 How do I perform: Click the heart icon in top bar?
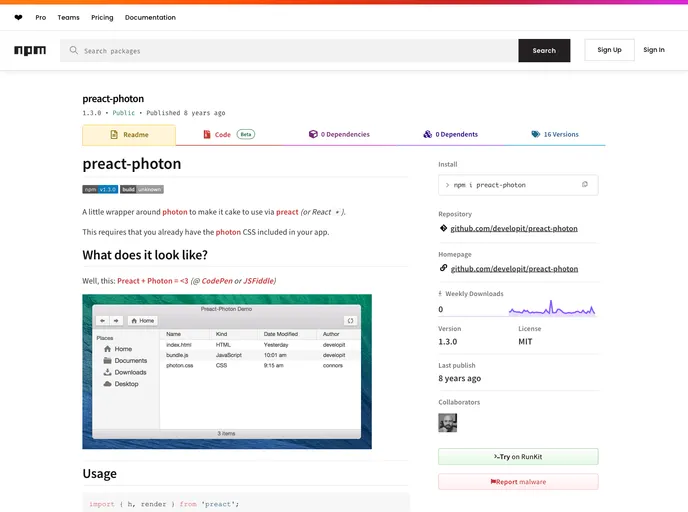[x=18, y=18]
